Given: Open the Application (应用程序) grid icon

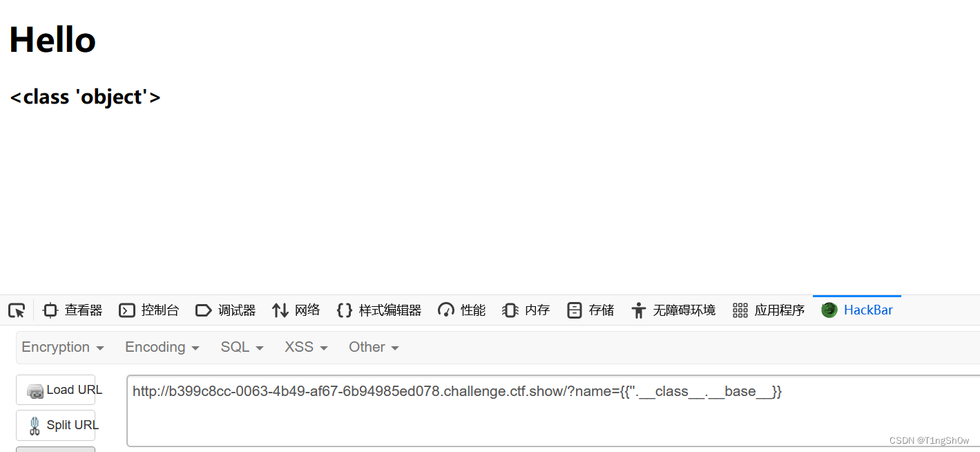Looking at the screenshot, I should (740, 310).
